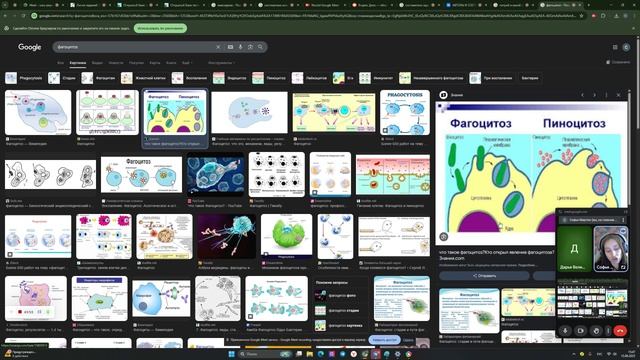
Task: Filter by the Иммунитет chip
Action: pyautogui.click(x=376, y=78)
